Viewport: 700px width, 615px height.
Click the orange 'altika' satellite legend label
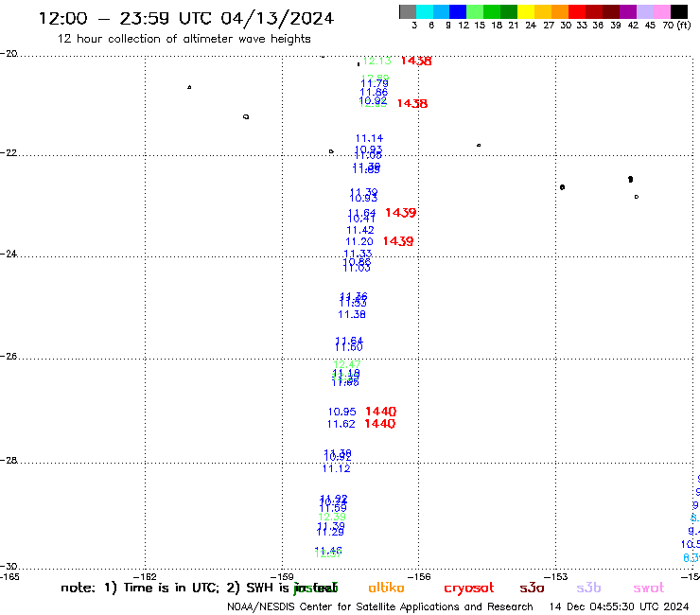point(387,588)
